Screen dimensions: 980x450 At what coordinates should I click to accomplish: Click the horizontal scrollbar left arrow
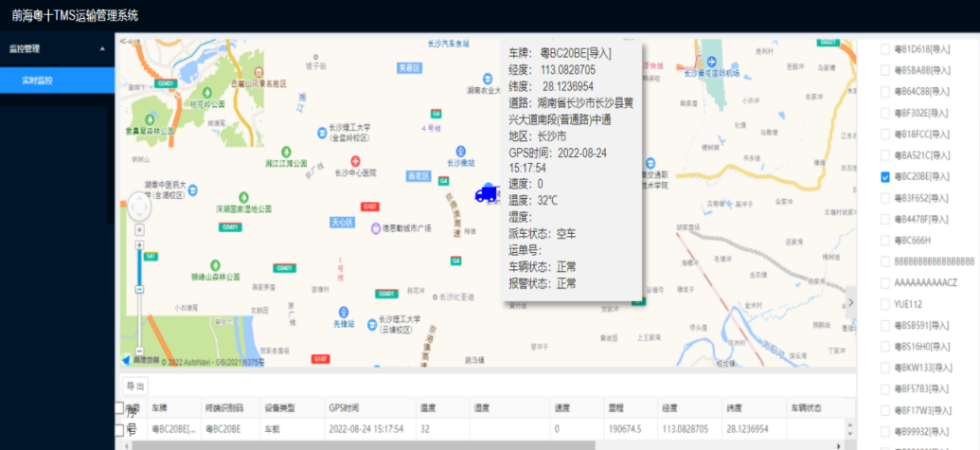point(127,446)
